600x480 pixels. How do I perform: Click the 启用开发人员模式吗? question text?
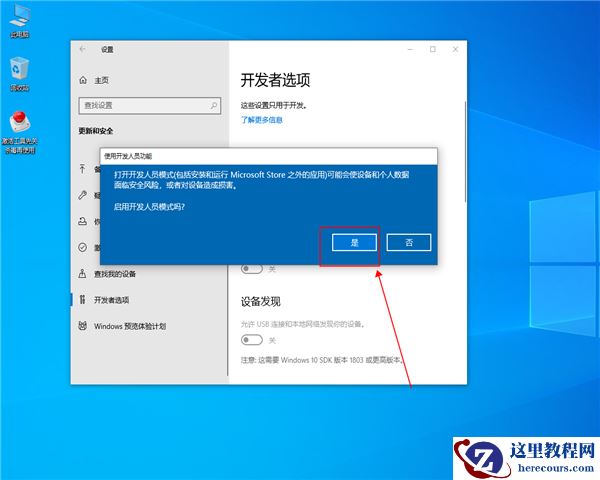coord(149,207)
